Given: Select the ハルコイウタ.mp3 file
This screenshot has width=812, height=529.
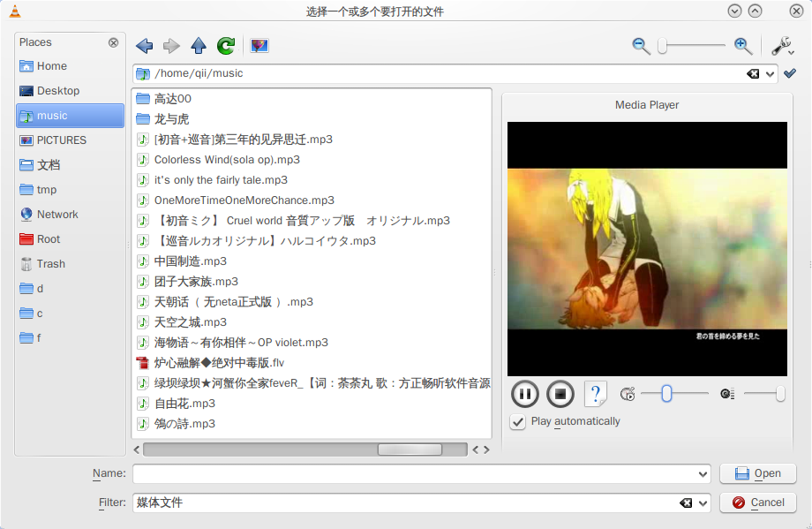Looking at the screenshot, I should (256, 241).
